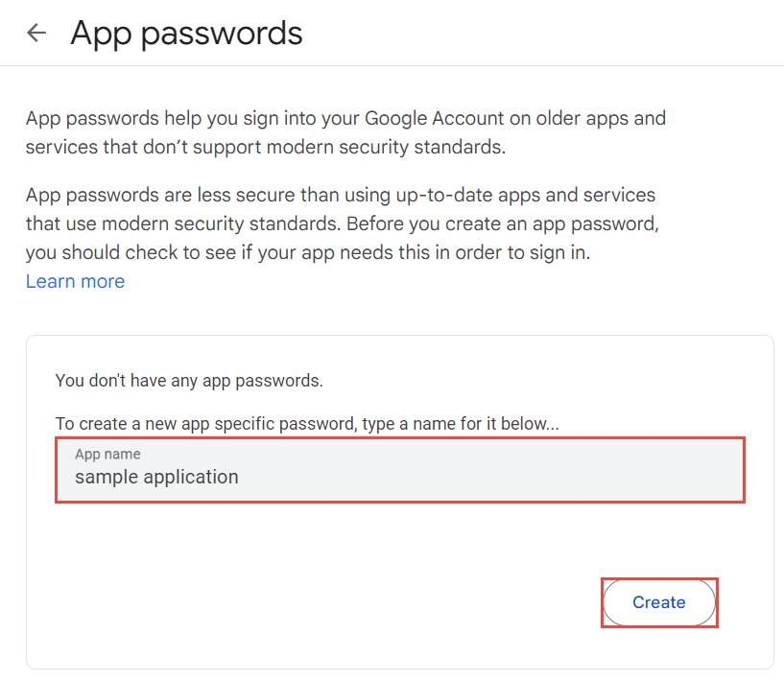Focus the App name input field
This screenshot has height=681, width=784.
pyautogui.click(x=399, y=470)
